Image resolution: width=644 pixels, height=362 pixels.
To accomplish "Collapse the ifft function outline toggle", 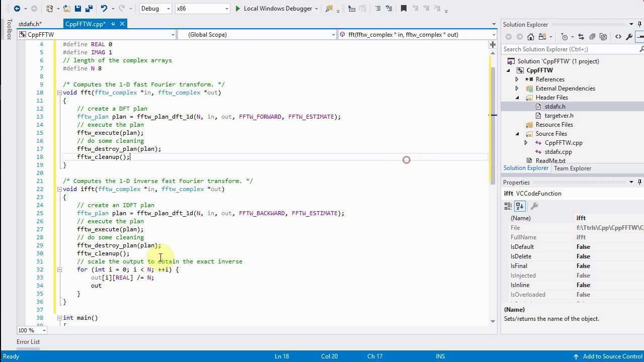I will coord(59,189).
